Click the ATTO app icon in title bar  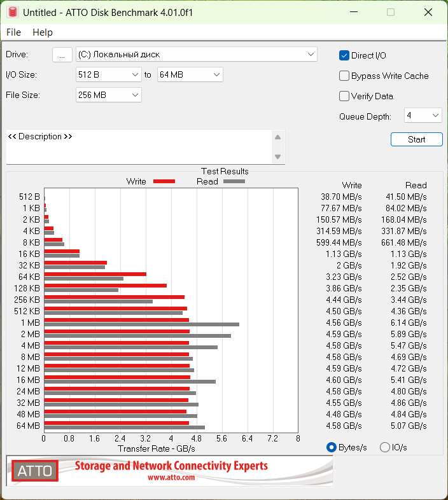pos(13,12)
